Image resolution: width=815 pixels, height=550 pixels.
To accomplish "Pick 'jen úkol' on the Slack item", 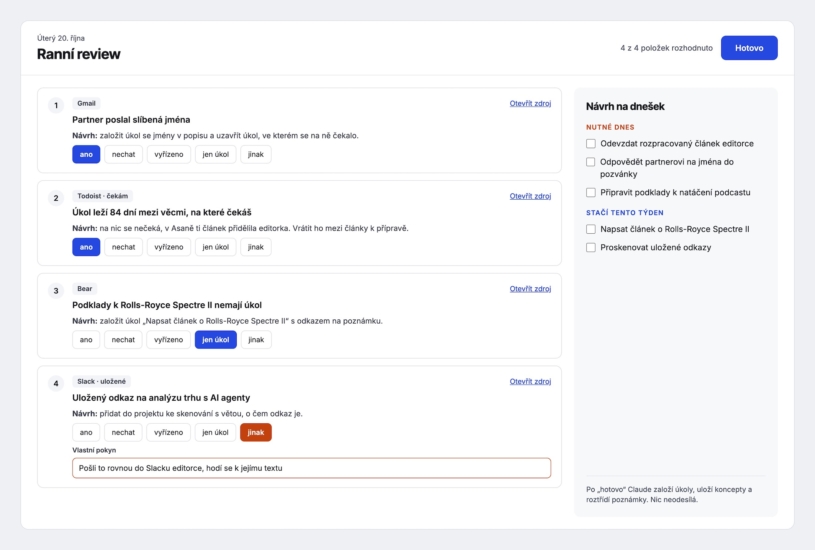I will [215, 432].
